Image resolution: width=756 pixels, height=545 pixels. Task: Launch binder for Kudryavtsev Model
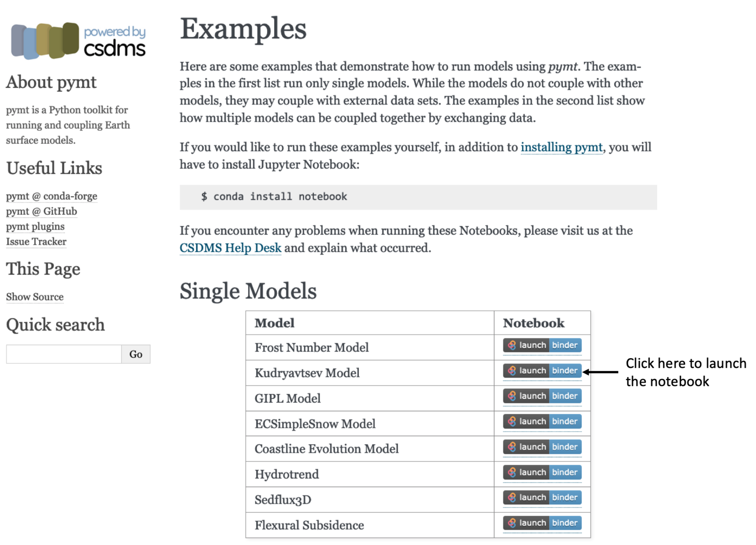tap(542, 371)
